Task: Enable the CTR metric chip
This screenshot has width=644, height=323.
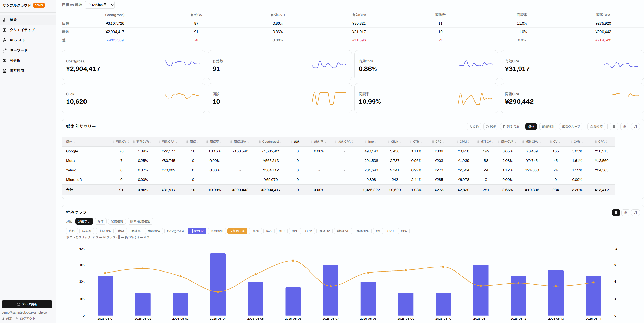Action: click(282, 231)
